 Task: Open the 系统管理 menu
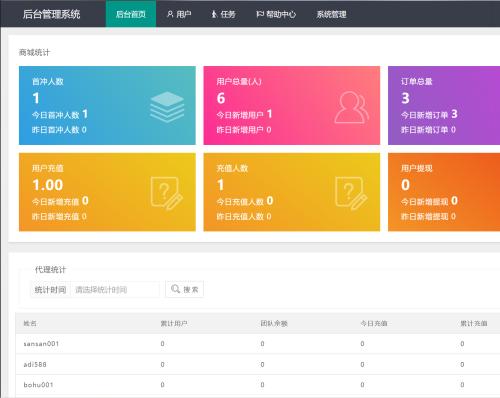coord(331,14)
